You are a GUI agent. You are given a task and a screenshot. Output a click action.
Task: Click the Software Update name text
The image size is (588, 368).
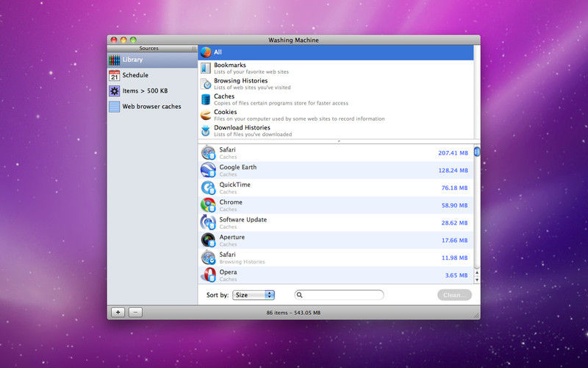click(x=243, y=219)
